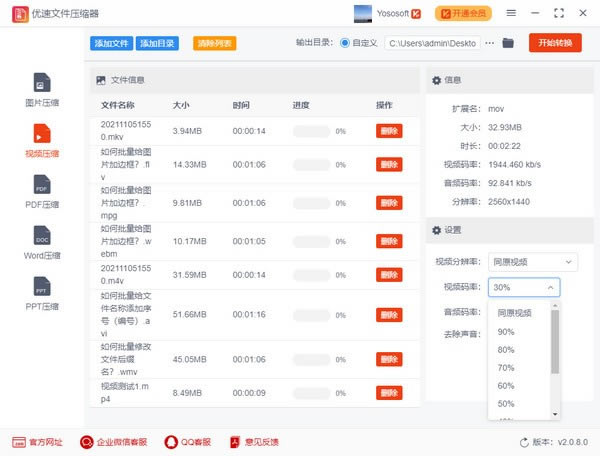Screen dimensions: 600x456
Task: Click resolution value 2560x1440
Action: pos(509,202)
